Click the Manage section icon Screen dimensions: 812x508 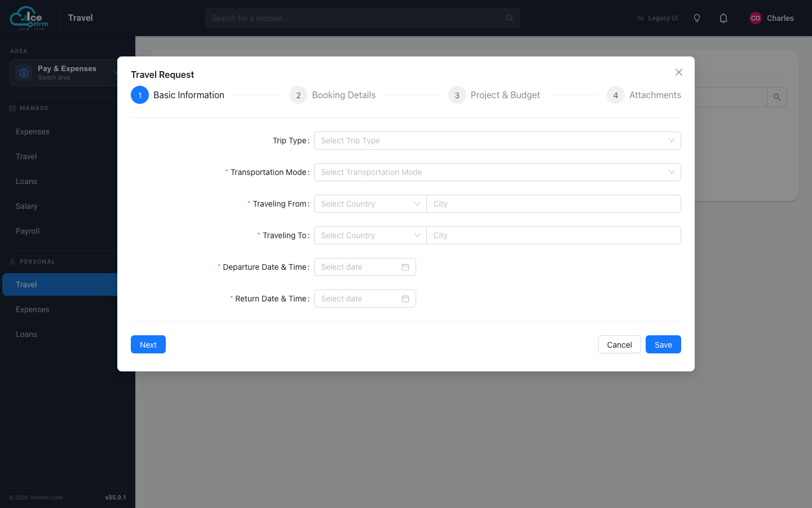(12, 108)
